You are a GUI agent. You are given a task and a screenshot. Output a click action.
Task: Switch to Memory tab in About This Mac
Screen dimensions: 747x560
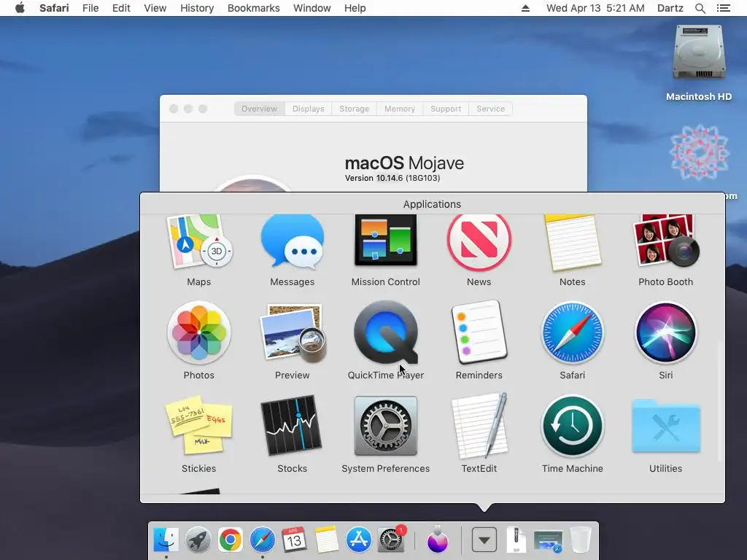(400, 109)
